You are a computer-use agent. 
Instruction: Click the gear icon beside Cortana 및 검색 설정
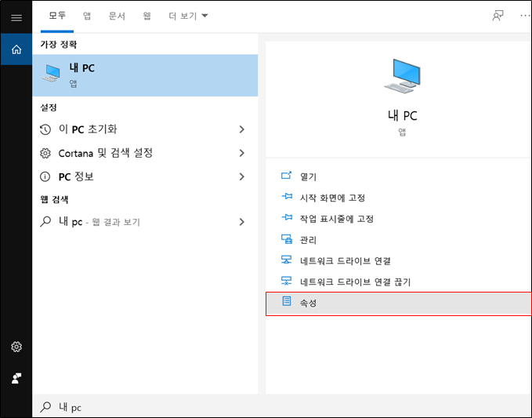(45, 153)
